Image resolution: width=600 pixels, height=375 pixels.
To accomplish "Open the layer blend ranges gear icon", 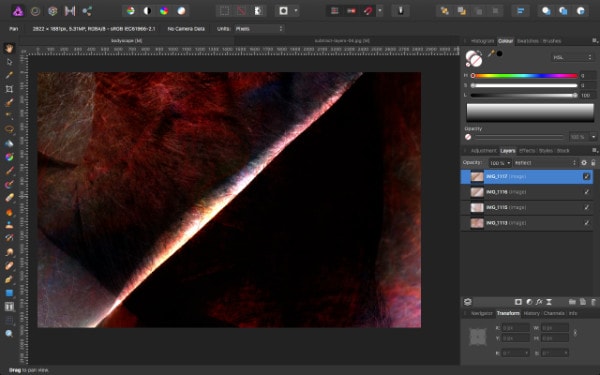I will coord(584,163).
